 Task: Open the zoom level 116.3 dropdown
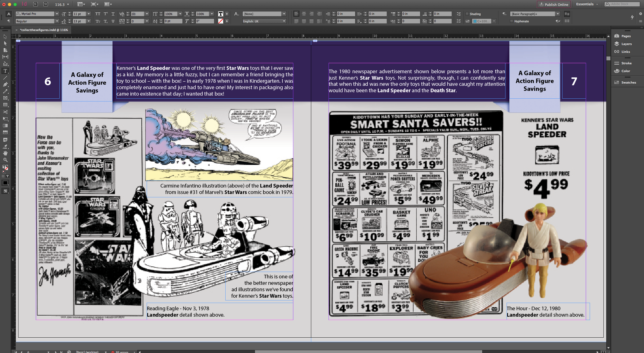coord(68,4)
